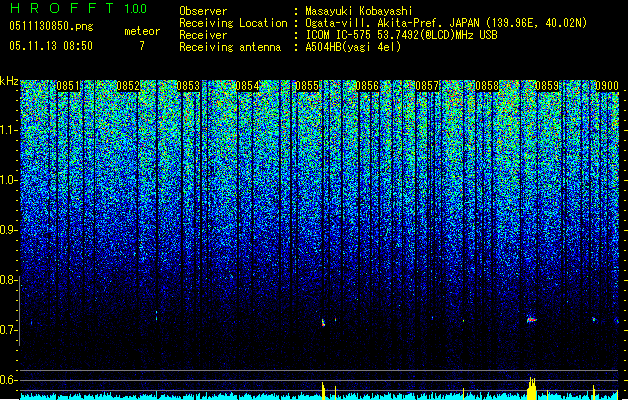
Task: Click the 0857 time marker
Action: pyautogui.click(x=427, y=86)
